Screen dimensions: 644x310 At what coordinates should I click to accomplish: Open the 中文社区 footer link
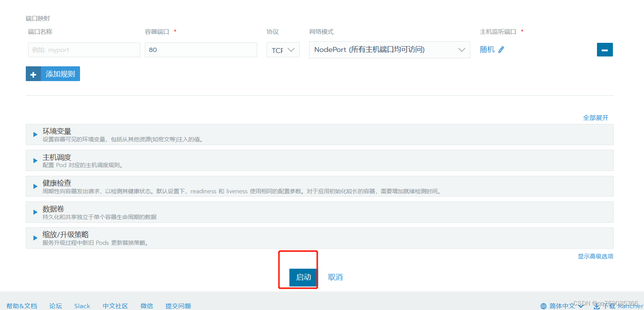115,306
